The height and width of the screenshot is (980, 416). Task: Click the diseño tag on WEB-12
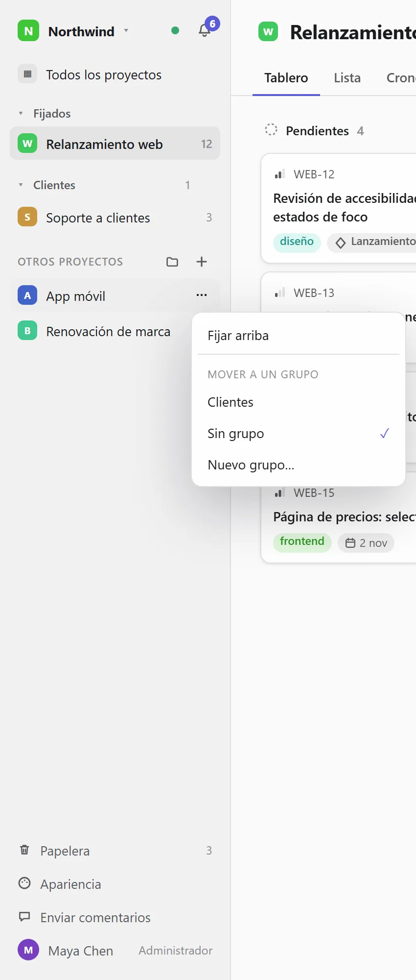point(297,242)
